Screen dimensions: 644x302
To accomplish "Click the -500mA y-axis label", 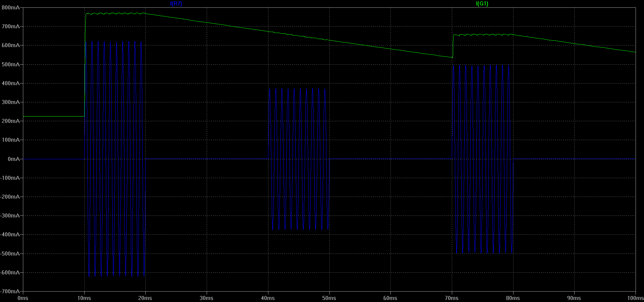I will tap(10, 254).
